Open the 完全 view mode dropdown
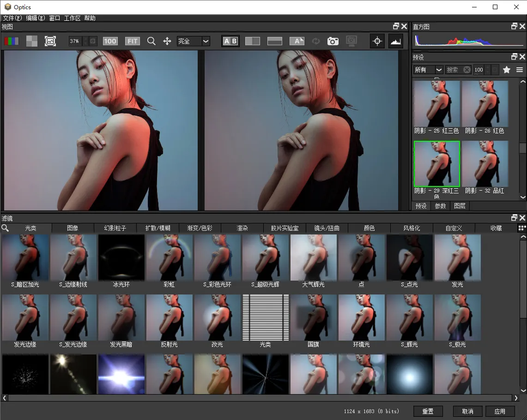This screenshot has width=527, height=420. 194,41
